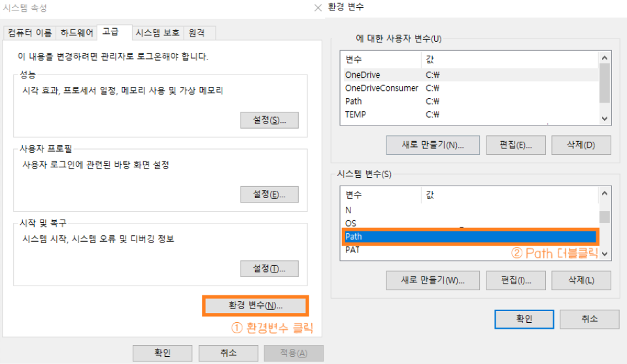Edit user variable with 편집(E)
627x364 pixels.
click(x=516, y=145)
